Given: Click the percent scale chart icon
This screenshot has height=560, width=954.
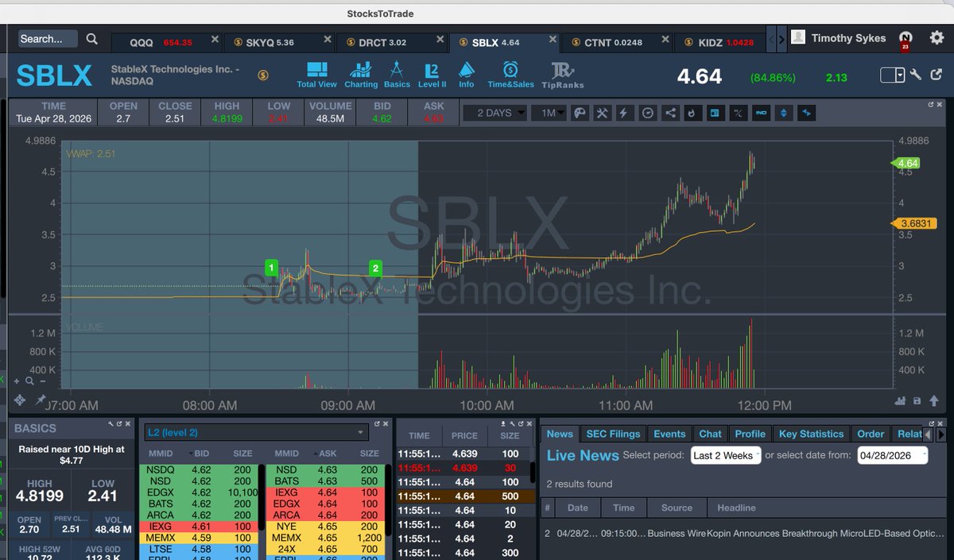Looking at the screenshot, I should [738, 114].
